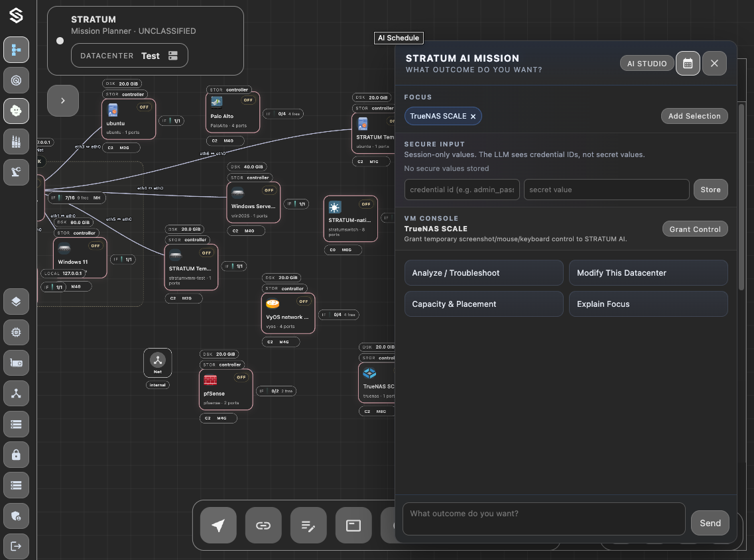The height and width of the screenshot is (560, 754).
Task: Choose Analyze / Troubleshoot mission option
Action: (x=483, y=273)
